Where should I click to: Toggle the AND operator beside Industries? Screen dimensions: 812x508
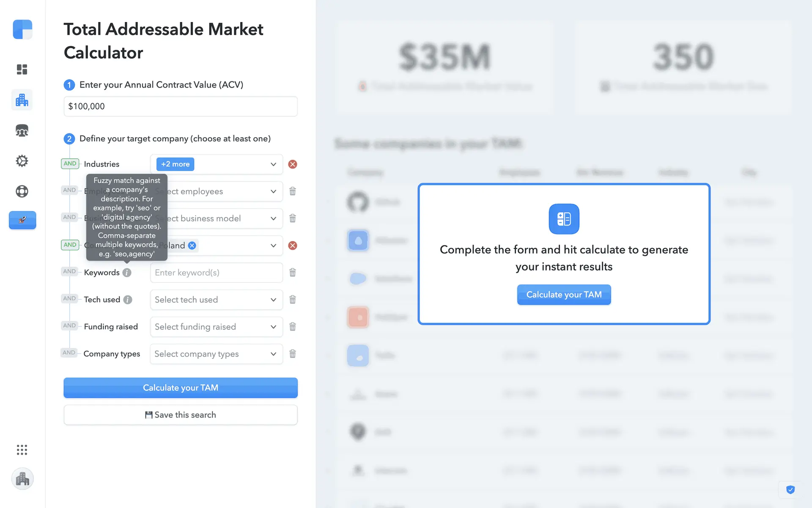point(70,164)
